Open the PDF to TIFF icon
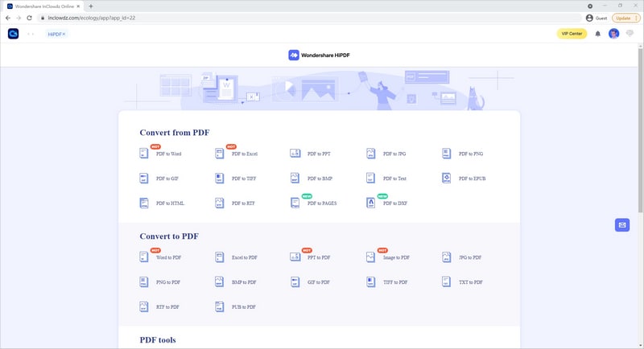The height and width of the screenshot is (349, 644). click(x=219, y=178)
